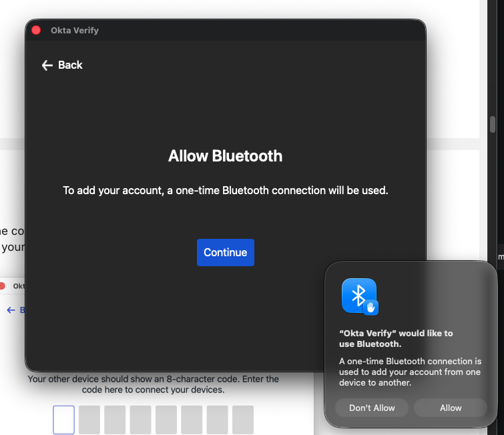
Task: Select fifth code character box
Action: click(166, 420)
